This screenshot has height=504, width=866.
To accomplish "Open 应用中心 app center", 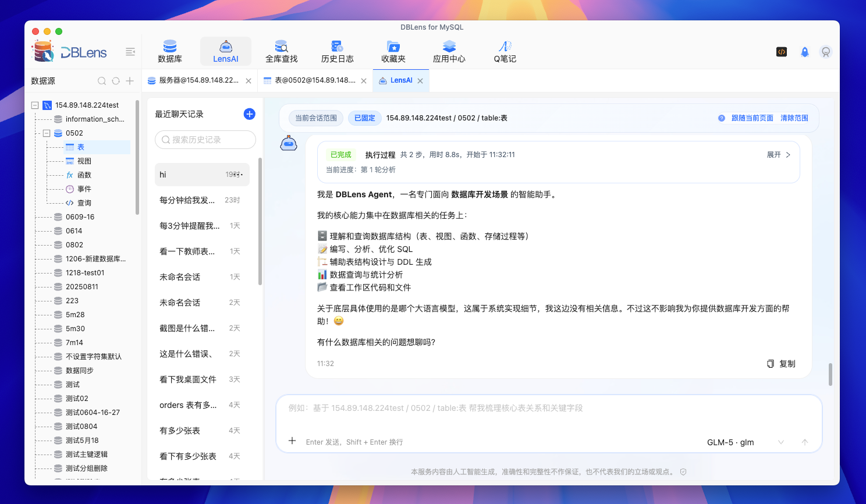I will coord(449,51).
